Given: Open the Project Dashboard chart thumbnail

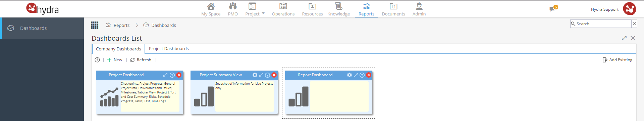Looking at the screenshot, I should [109, 97].
